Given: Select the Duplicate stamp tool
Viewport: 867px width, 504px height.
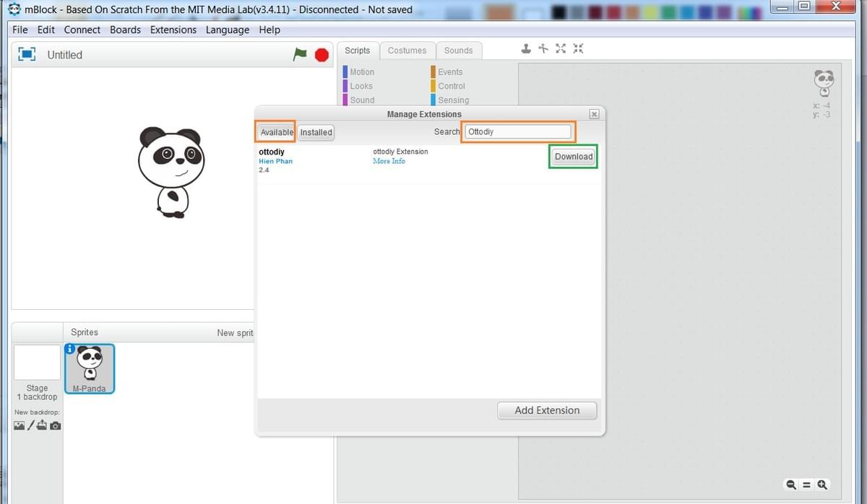Looking at the screenshot, I should click(526, 49).
